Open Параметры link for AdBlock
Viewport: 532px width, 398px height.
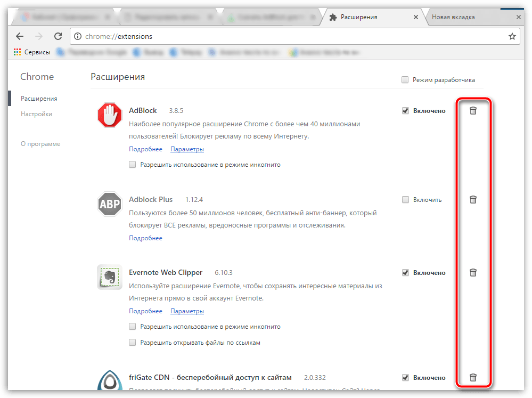tap(187, 149)
